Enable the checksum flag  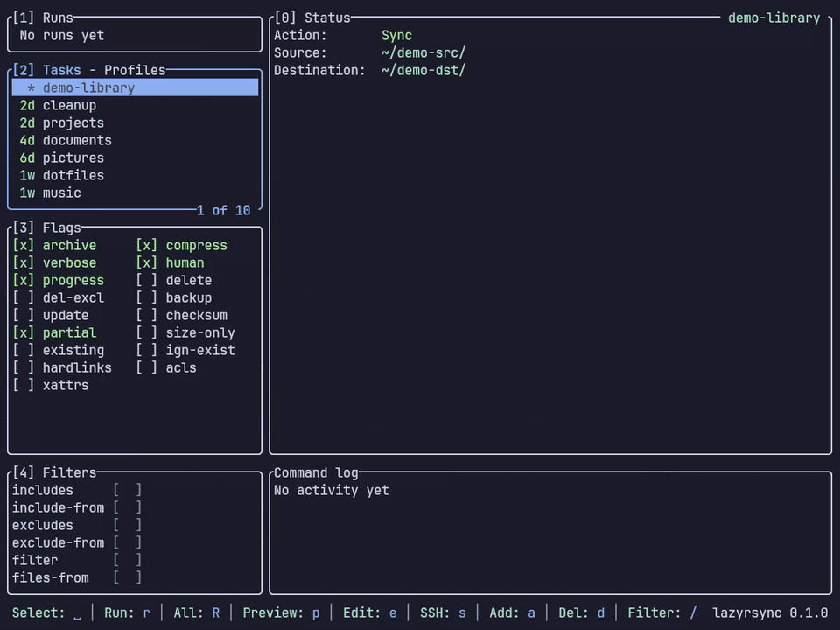[x=147, y=316]
